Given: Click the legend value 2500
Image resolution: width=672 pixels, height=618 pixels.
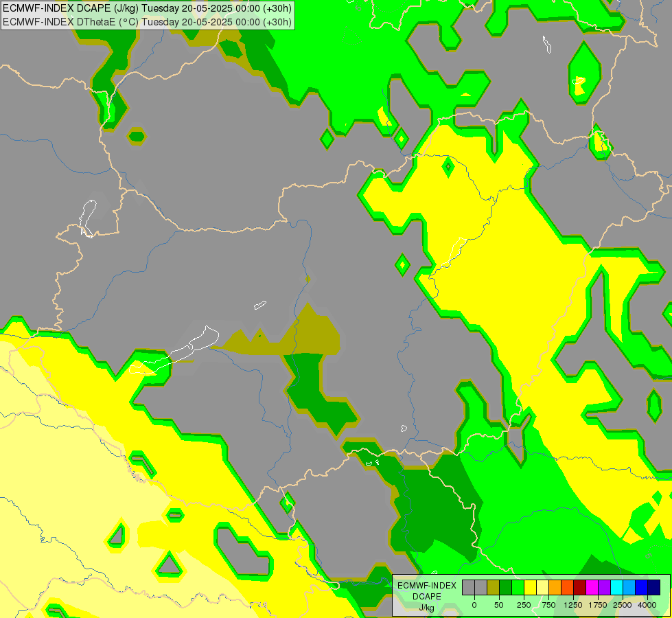Looking at the screenshot, I should 623,605.
